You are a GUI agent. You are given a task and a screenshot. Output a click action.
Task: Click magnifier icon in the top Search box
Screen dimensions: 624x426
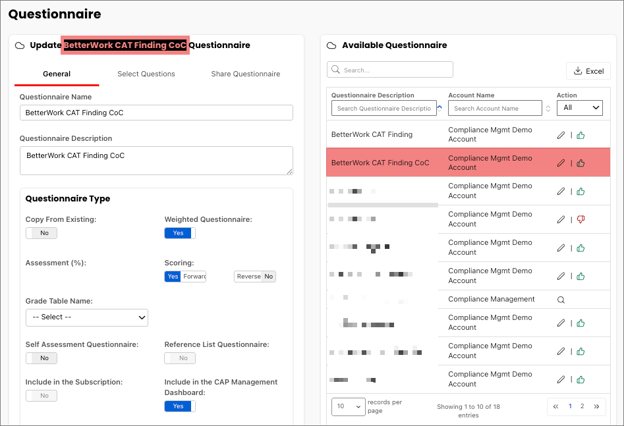pos(335,70)
